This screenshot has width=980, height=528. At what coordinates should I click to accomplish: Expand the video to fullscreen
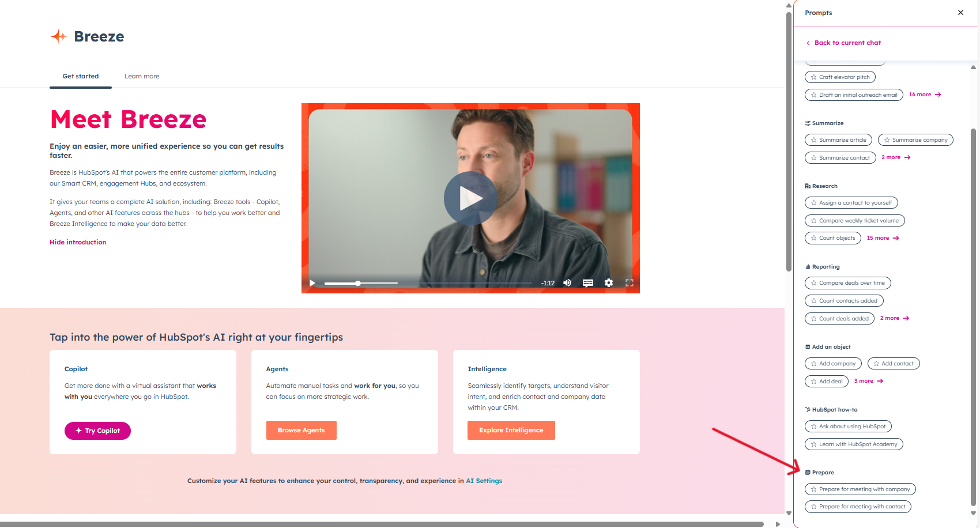630,283
